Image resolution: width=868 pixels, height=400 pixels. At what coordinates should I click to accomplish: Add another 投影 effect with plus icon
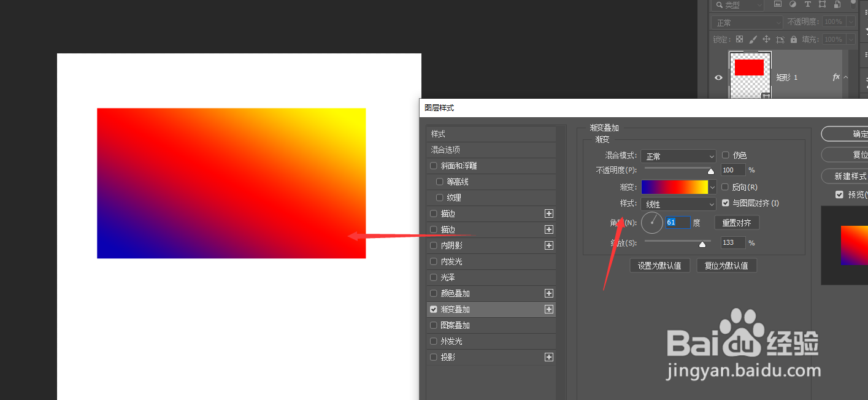tap(549, 357)
